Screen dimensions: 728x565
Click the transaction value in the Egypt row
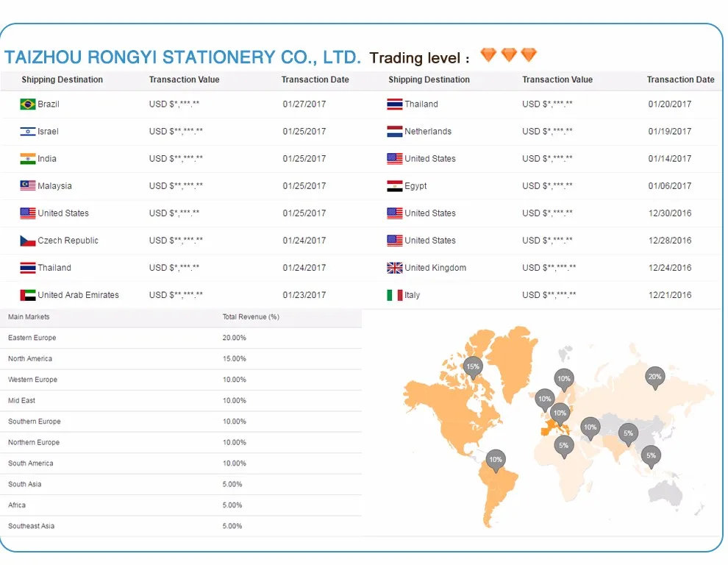click(547, 186)
